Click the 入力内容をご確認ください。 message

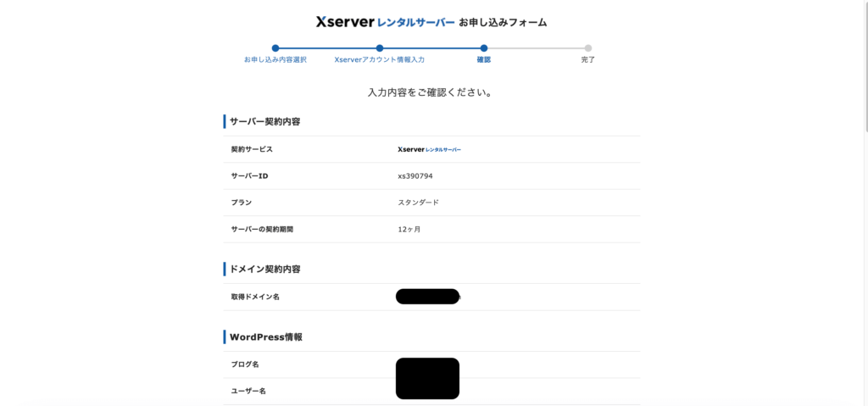tap(431, 92)
